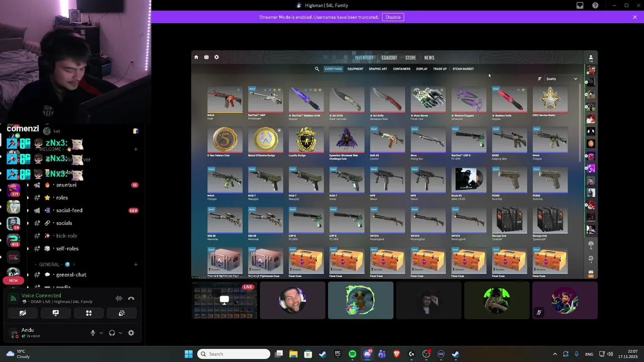Select the 5 Year Veteran Coin
The image size is (644, 362).
pos(225,143)
